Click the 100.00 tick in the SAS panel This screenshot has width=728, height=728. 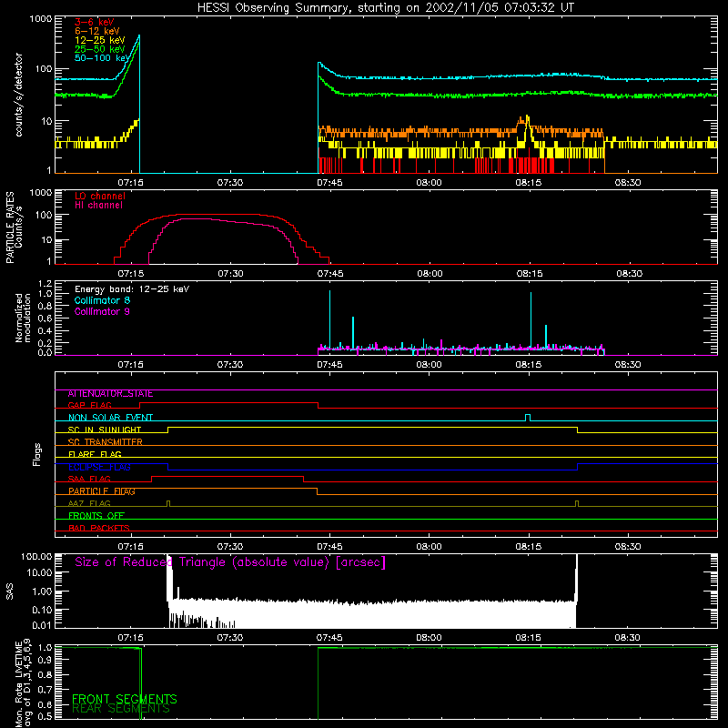click(x=36, y=556)
